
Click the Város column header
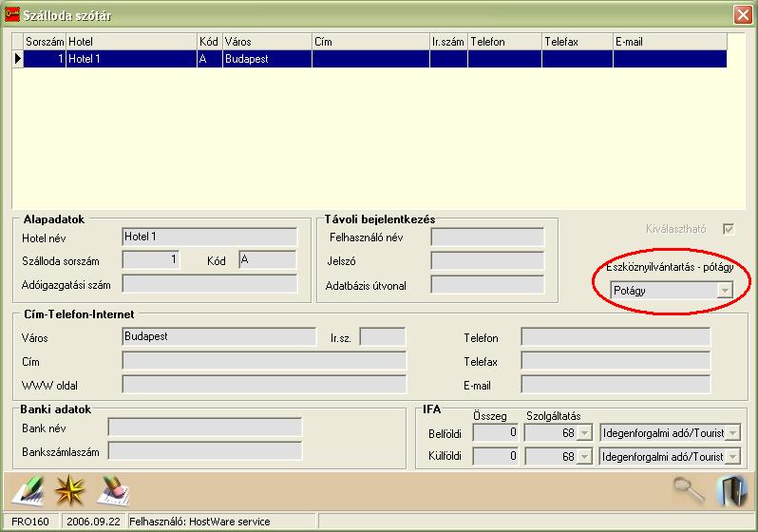tap(267, 42)
